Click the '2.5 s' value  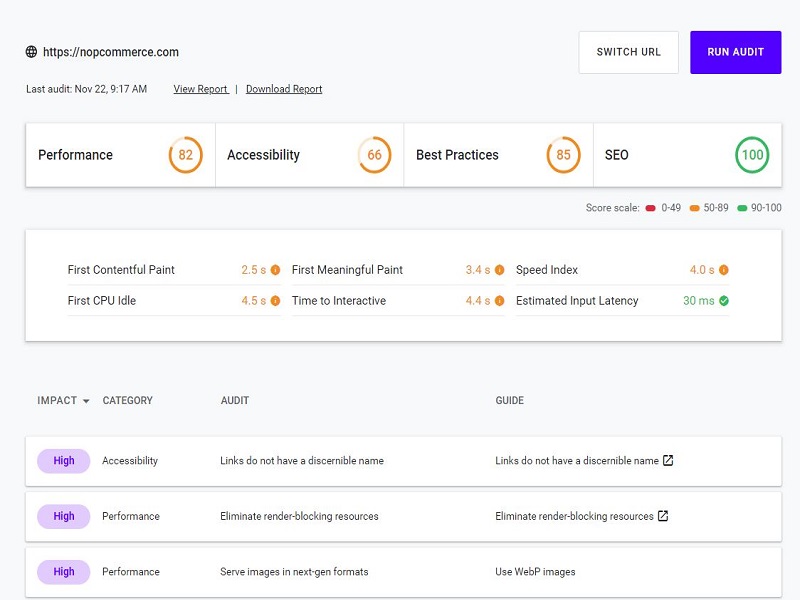(x=254, y=270)
